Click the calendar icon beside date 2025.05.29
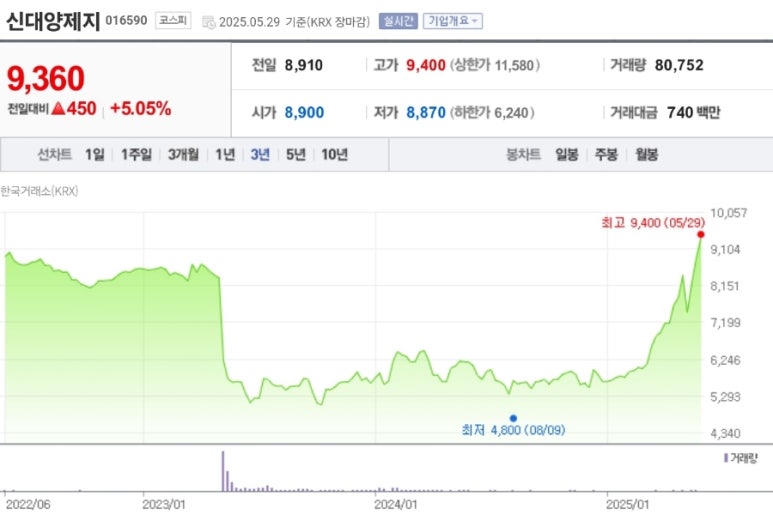 [209, 22]
